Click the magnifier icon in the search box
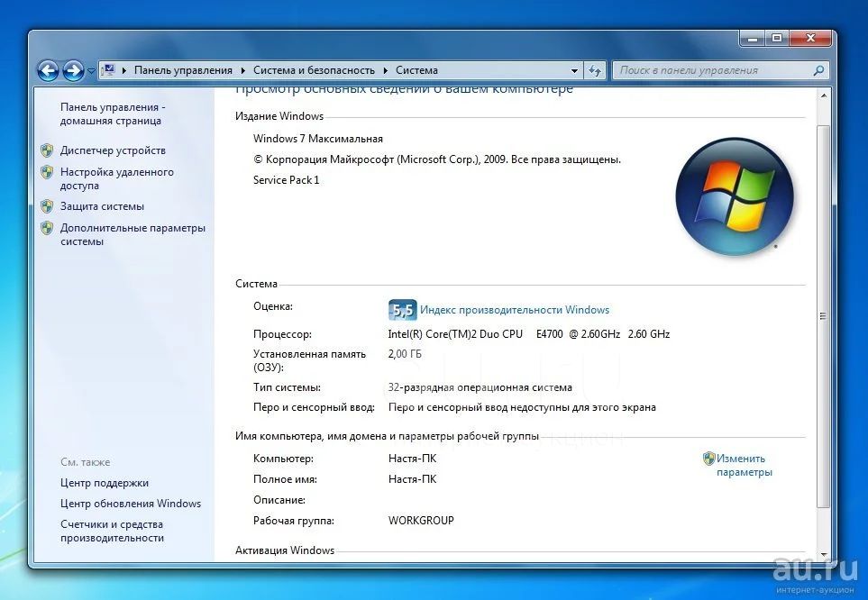This screenshot has width=868, height=600. tap(818, 70)
